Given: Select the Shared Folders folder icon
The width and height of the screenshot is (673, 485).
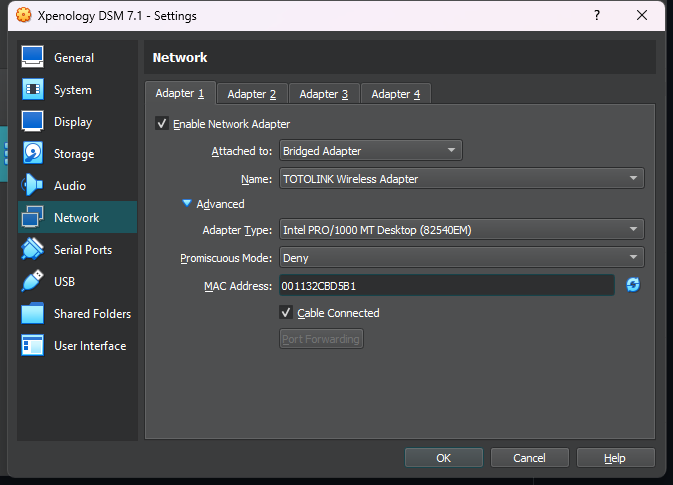Looking at the screenshot, I should coord(32,313).
